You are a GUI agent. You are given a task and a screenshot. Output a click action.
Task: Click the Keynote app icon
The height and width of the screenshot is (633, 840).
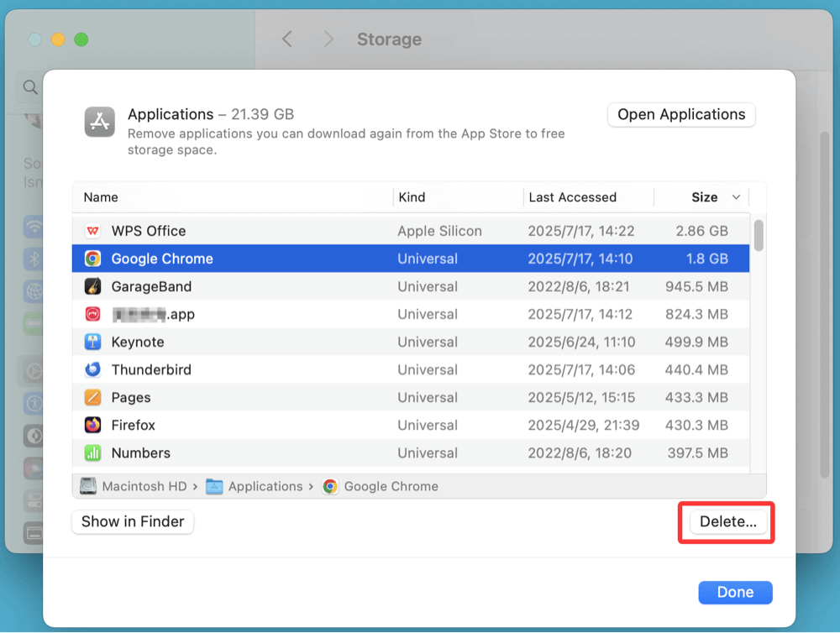click(93, 341)
